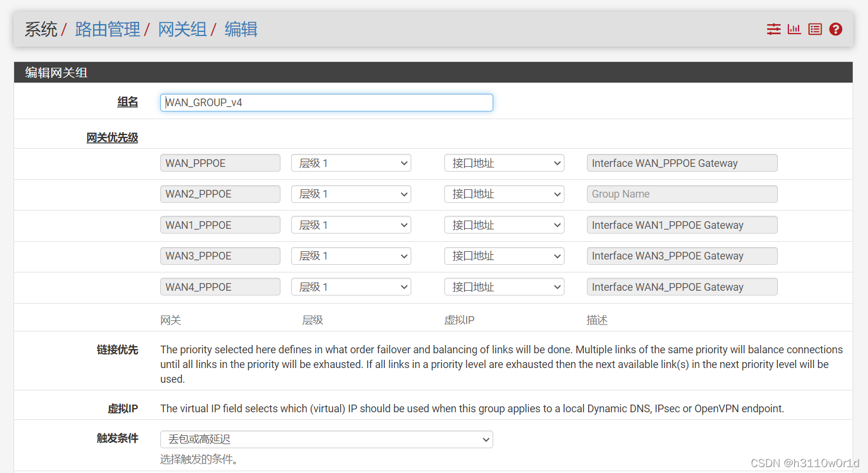The width and height of the screenshot is (868, 473).
Task: Click the 链接优先 label
Action: [x=117, y=350]
